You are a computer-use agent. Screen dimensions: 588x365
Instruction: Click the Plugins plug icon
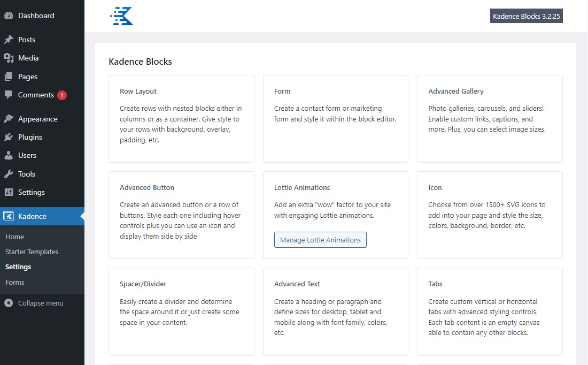[x=9, y=137]
